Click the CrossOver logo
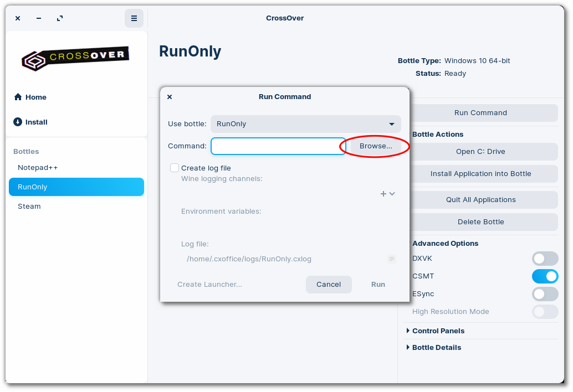The image size is (573, 392). pos(75,58)
